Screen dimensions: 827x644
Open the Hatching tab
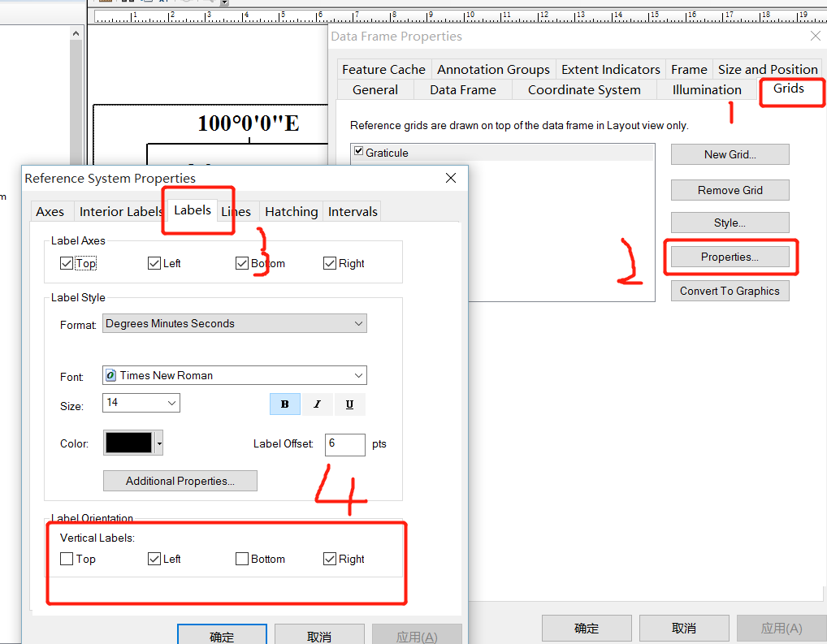(291, 211)
